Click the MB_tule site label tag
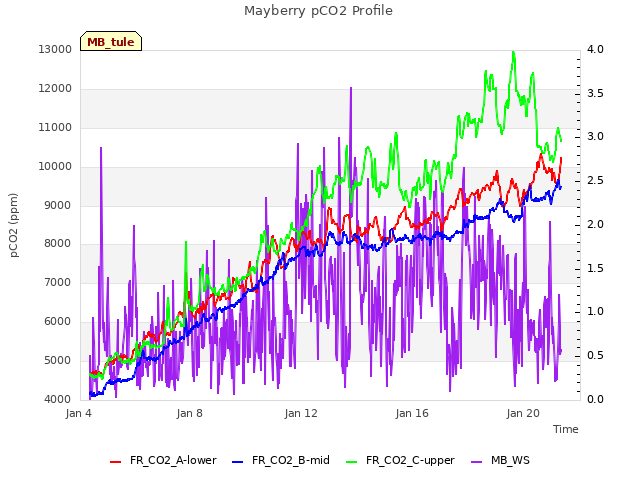The width and height of the screenshot is (640, 480). [111, 41]
